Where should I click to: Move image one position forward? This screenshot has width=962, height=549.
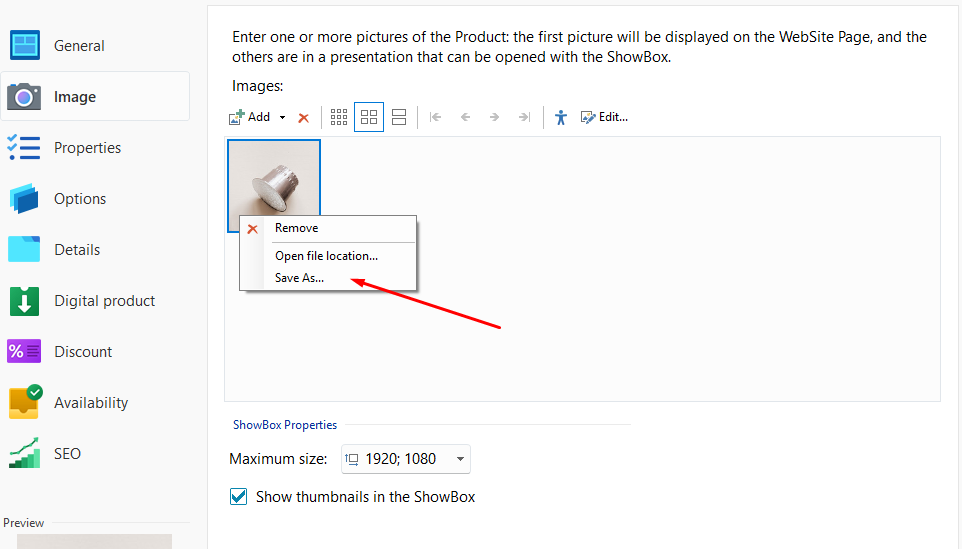[x=494, y=117]
